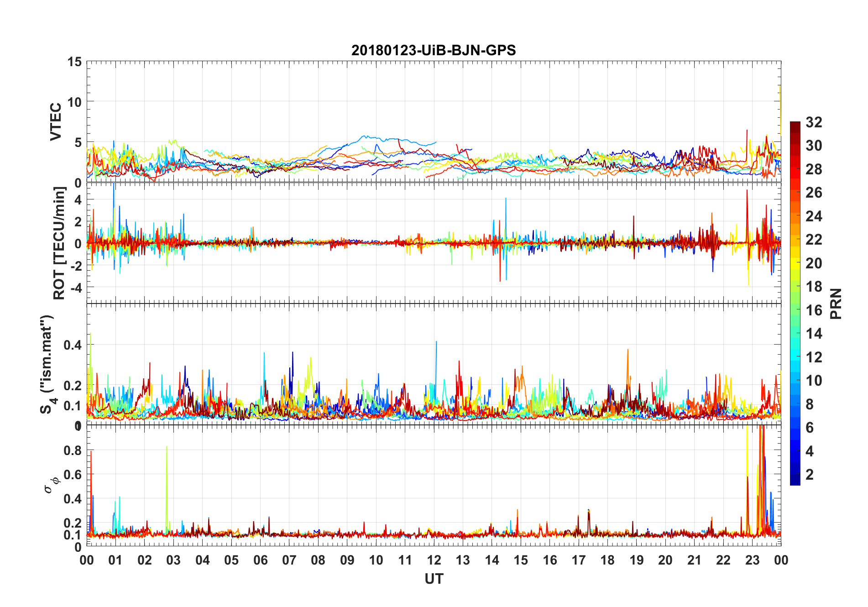Select colorbar tick label 4
This screenshot has height=607, width=868.
click(x=810, y=451)
